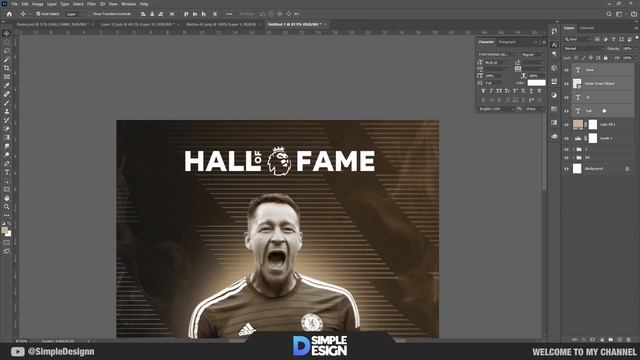
Task: Open the font family dropdown
Action: 497,54
